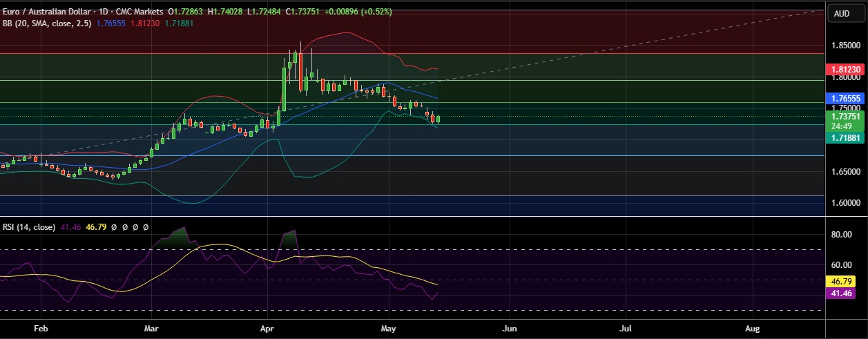The height and width of the screenshot is (339, 868).
Task: Click the green 1.73751 current price tag
Action: point(846,117)
